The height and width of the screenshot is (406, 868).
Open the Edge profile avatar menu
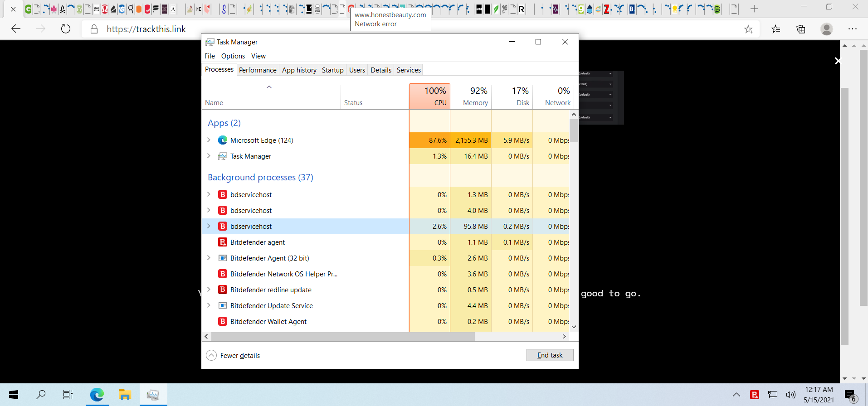point(827,29)
